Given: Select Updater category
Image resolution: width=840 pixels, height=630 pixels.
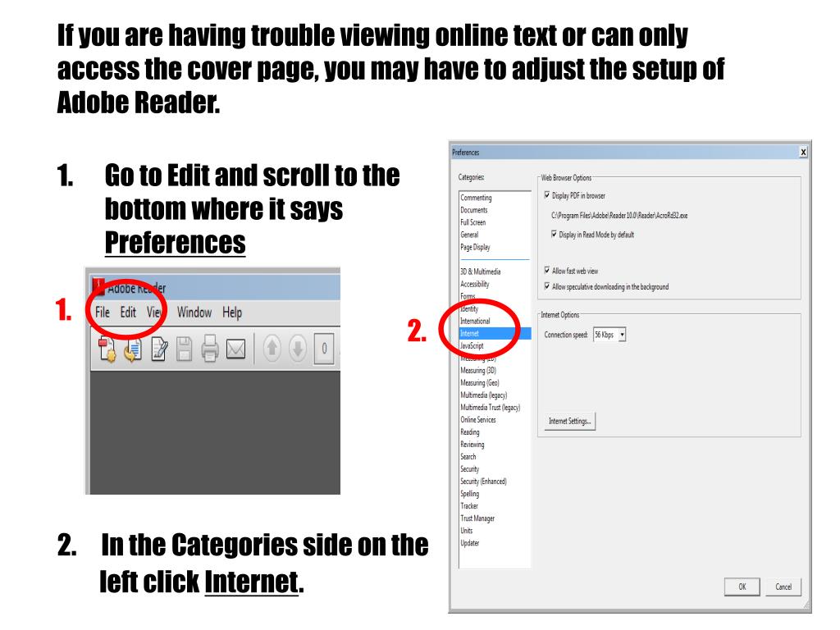Looking at the screenshot, I should (x=470, y=543).
